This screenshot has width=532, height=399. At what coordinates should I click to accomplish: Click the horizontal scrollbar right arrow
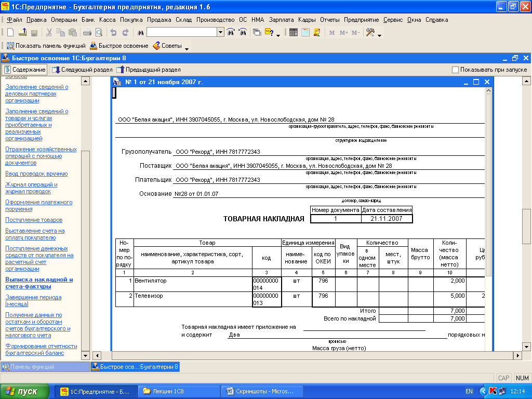pyautogui.click(x=517, y=355)
